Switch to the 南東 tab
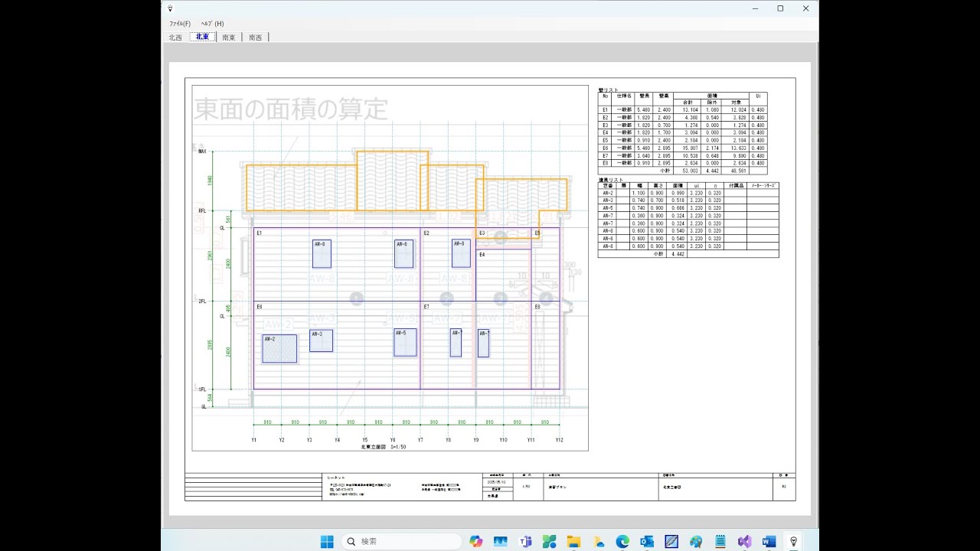Image resolution: width=980 pixels, height=551 pixels. tap(229, 37)
